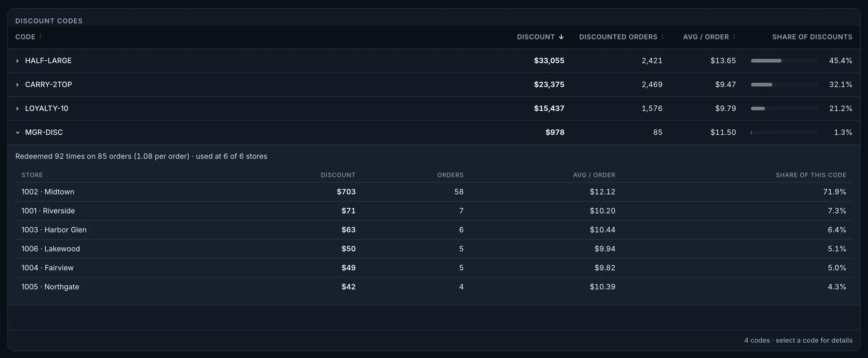
Task: Click Northgate's $10.39 average per order
Action: click(x=602, y=287)
